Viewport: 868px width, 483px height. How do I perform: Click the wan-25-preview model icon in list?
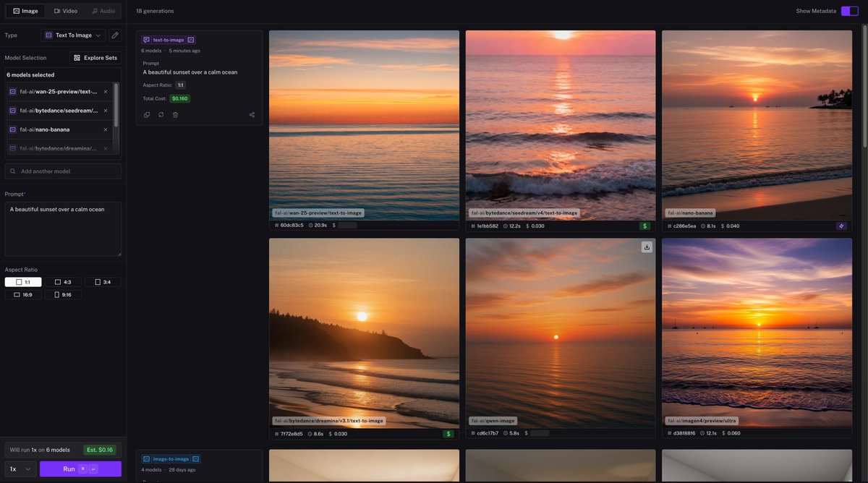tap(13, 92)
